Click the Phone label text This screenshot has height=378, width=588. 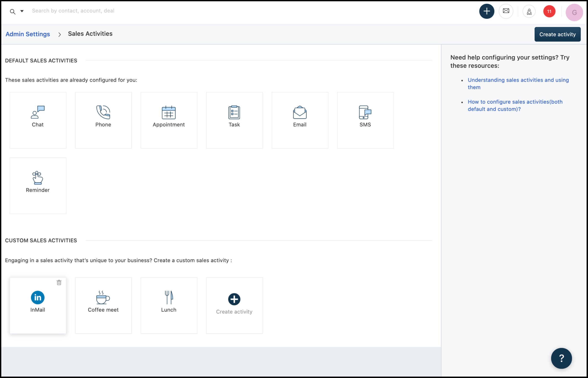coord(103,124)
